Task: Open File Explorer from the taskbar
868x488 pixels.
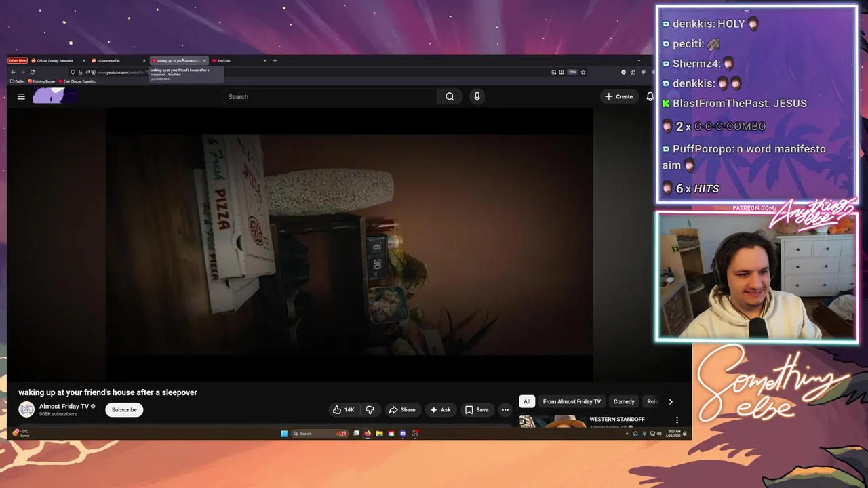Action: click(379, 434)
